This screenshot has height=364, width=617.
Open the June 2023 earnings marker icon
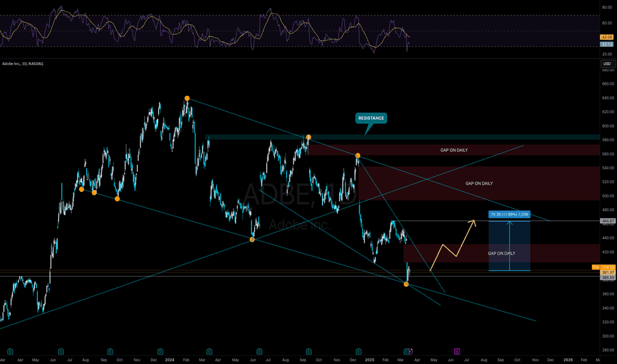(61, 351)
